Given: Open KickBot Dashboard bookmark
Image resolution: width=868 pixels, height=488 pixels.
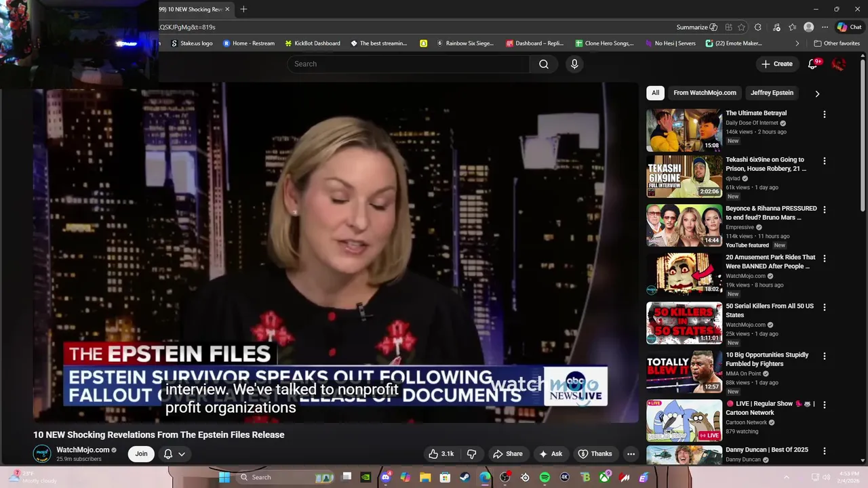Looking at the screenshot, I should 313,43.
